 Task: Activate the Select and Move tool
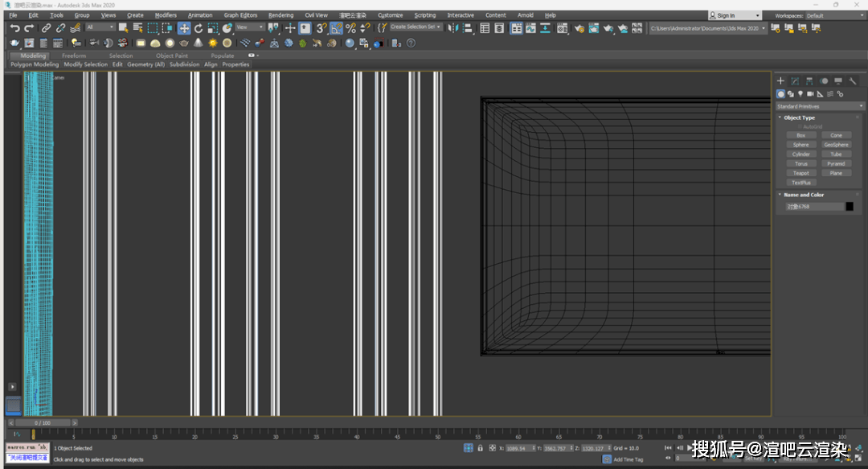(184, 27)
